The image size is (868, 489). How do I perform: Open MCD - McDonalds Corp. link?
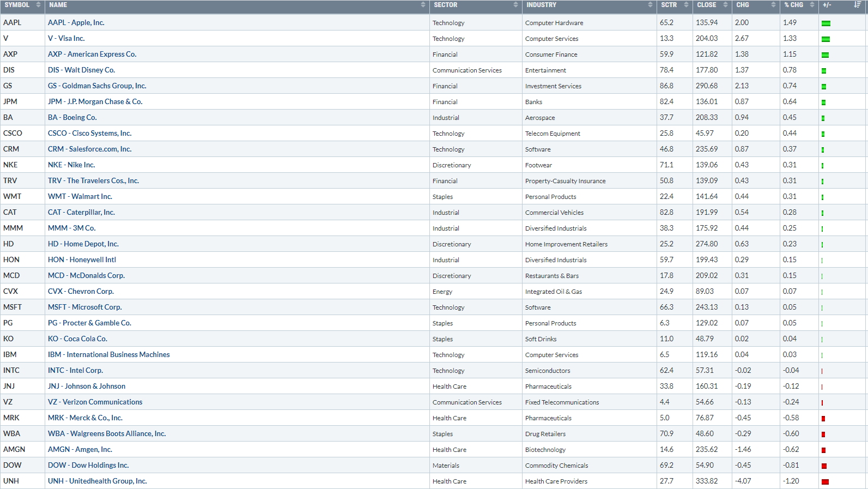(x=86, y=275)
